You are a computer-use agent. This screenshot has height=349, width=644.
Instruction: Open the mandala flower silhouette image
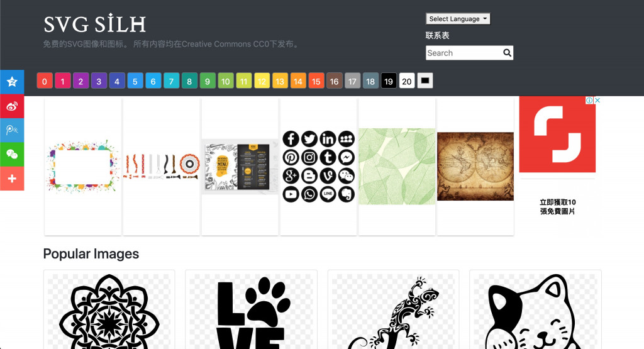pos(109,310)
